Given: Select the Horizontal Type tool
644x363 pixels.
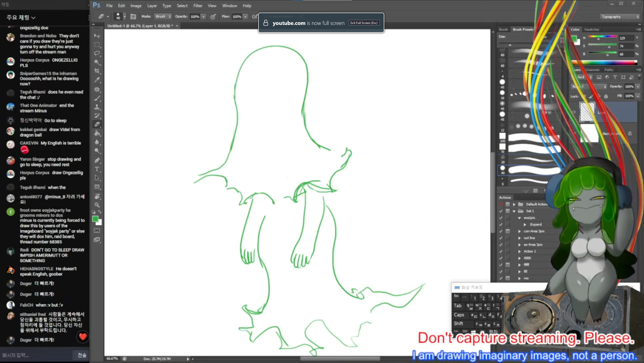Looking at the screenshot, I should (x=97, y=169).
